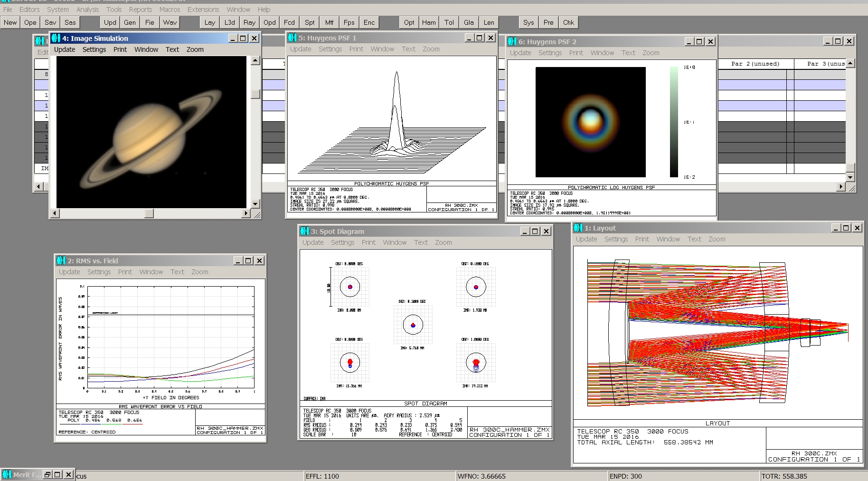
Task: Open spot diagram via Spt button
Action: click(x=310, y=22)
